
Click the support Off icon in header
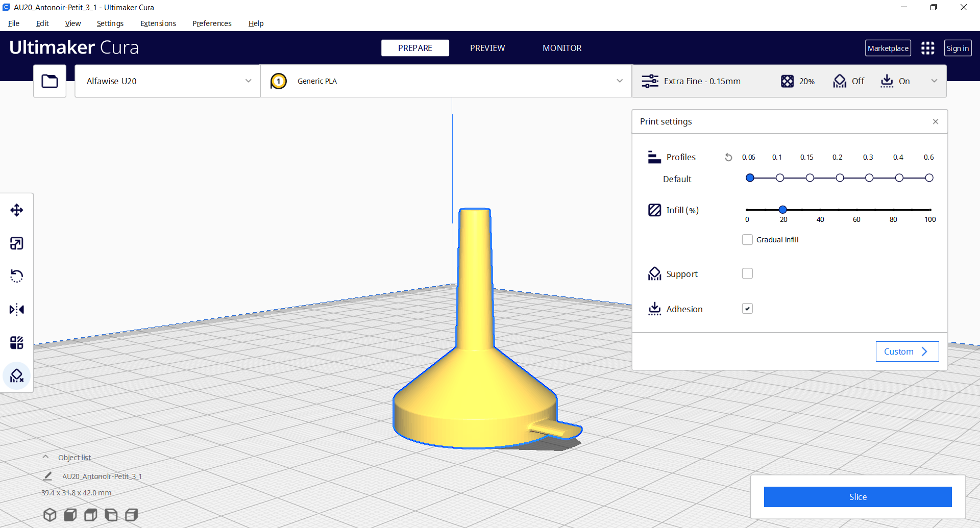pos(840,81)
